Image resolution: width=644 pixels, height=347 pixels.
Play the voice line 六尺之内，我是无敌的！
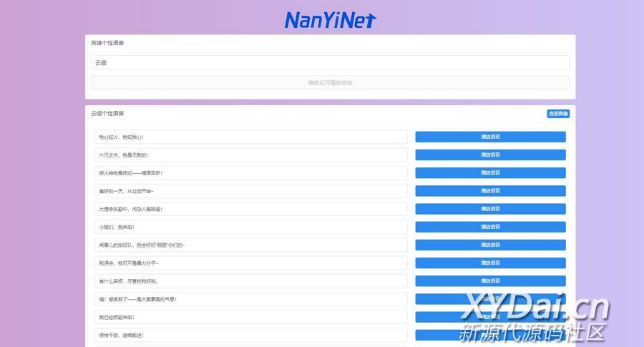tap(490, 155)
